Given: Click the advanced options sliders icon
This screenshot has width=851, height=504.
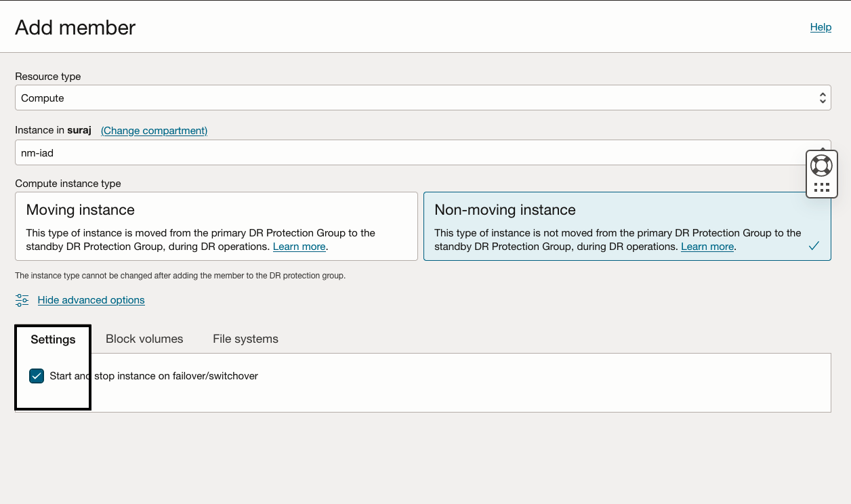Looking at the screenshot, I should [x=22, y=300].
